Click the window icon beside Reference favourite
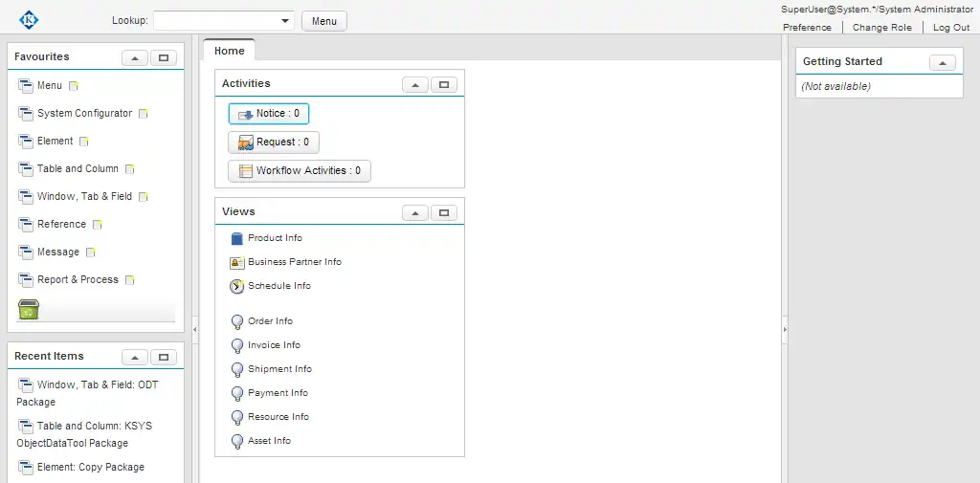Screen dimensions: 980x483 26,225
